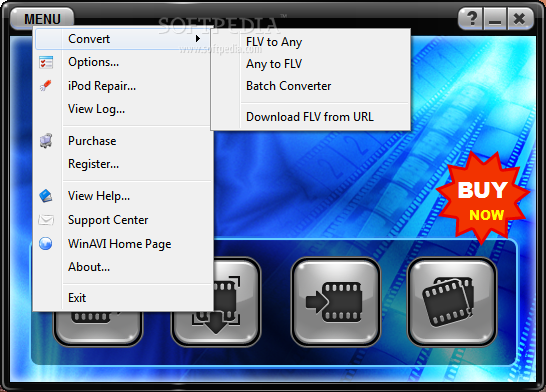This screenshot has width=546, height=392.
Task: Click the Support Center envelope icon
Action: [x=46, y=220]
